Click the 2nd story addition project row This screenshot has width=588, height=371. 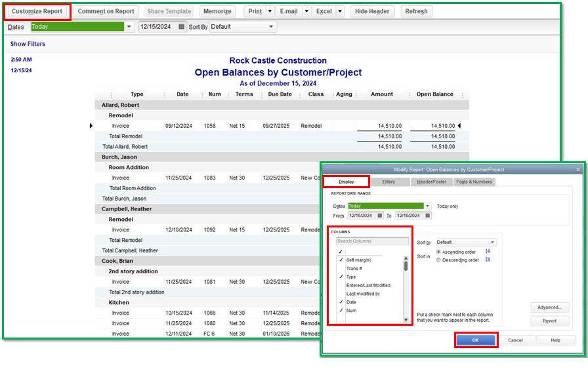(x=208, y=271)
